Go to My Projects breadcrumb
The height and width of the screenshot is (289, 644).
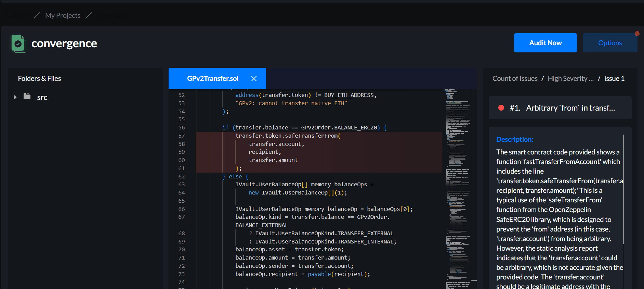pos(63,15)
